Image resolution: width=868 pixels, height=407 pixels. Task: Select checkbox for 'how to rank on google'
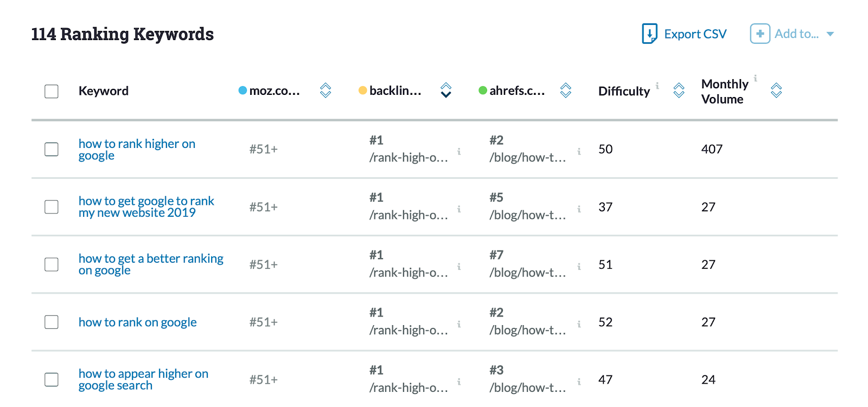52,322
